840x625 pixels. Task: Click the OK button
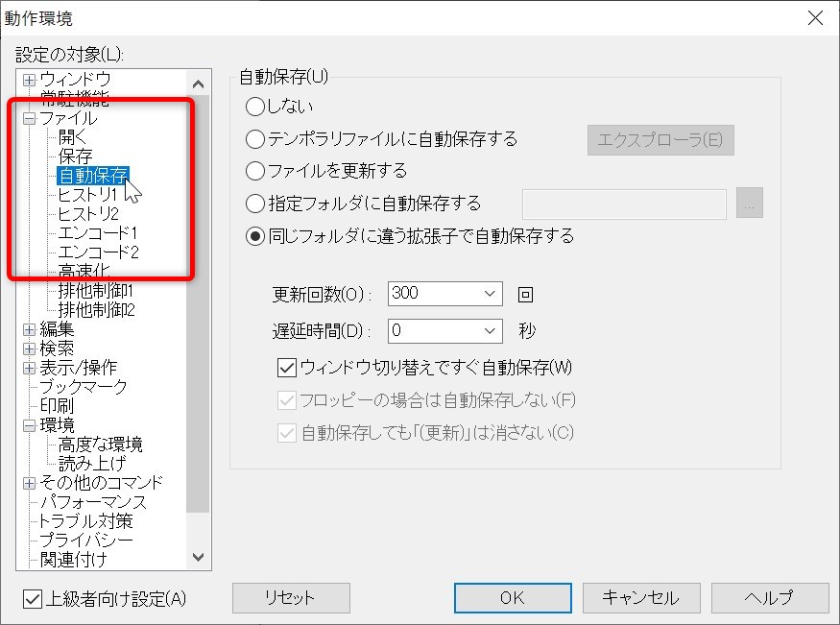[513, 598]
